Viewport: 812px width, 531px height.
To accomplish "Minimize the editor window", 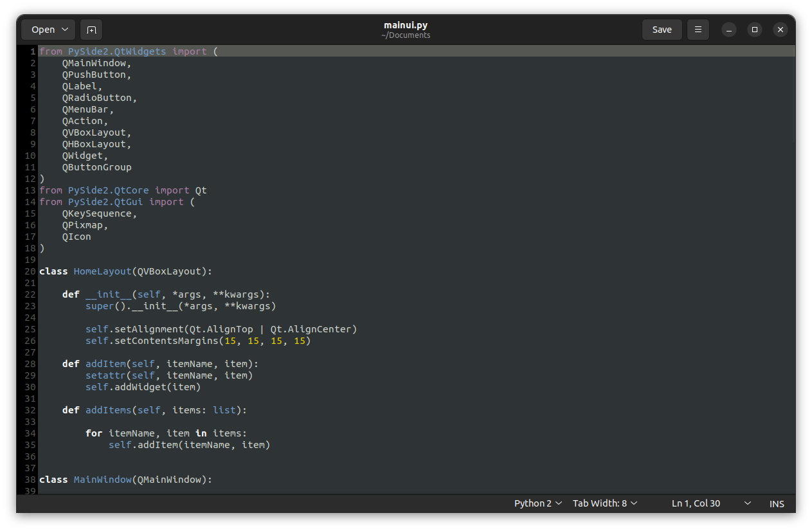I will coord(728,29).
